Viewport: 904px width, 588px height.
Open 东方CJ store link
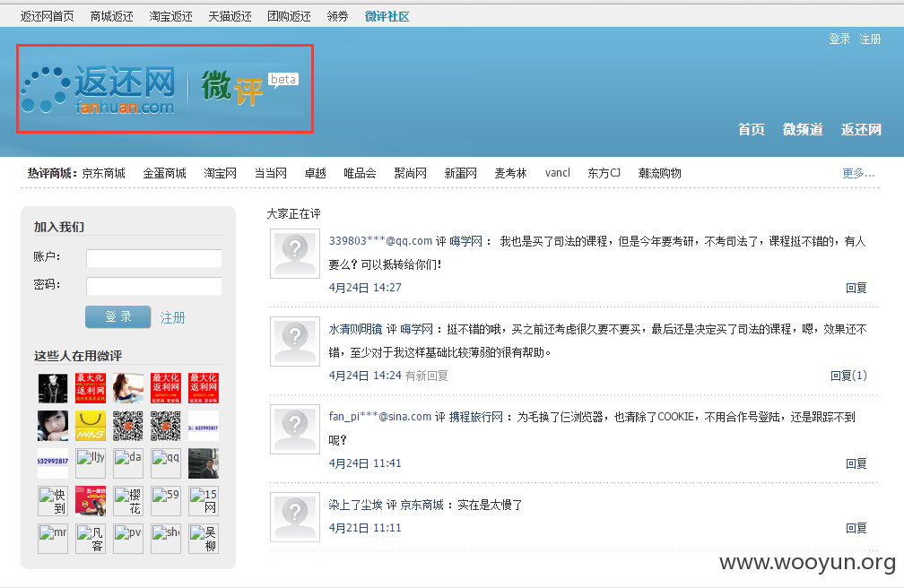(604, 173)
